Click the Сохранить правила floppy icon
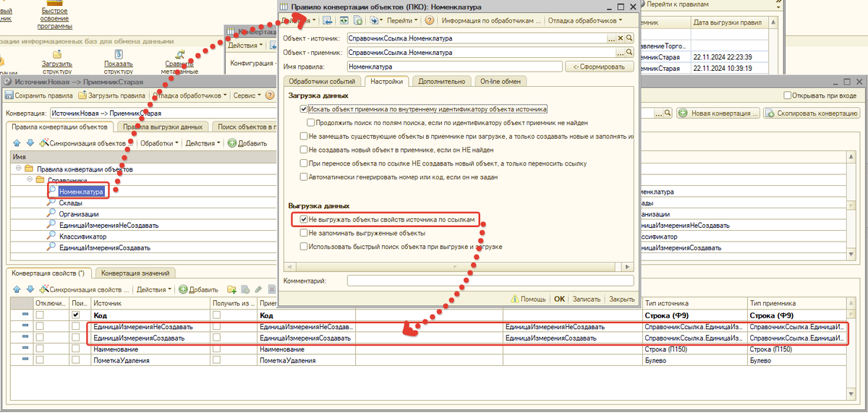The image size is (868, 413). coord(9,95)
